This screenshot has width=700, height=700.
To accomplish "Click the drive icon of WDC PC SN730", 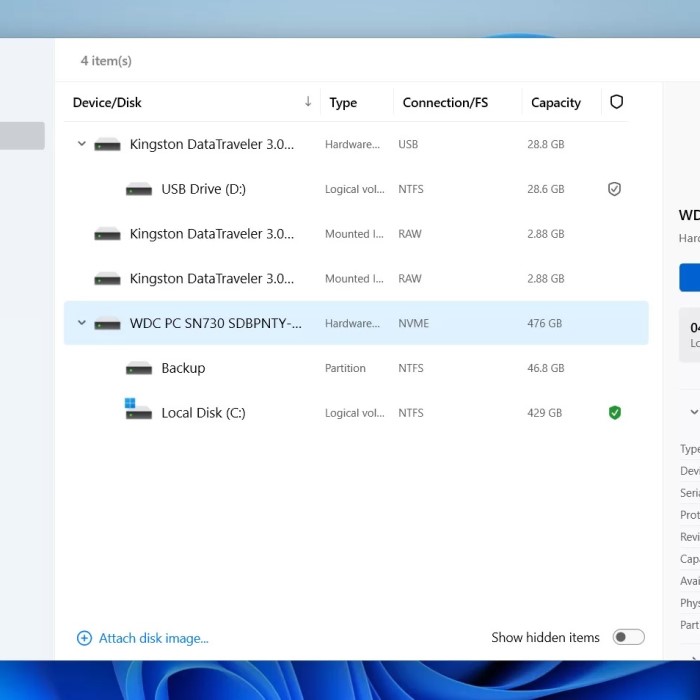I will pyautogui.click(x=107, y=323).
